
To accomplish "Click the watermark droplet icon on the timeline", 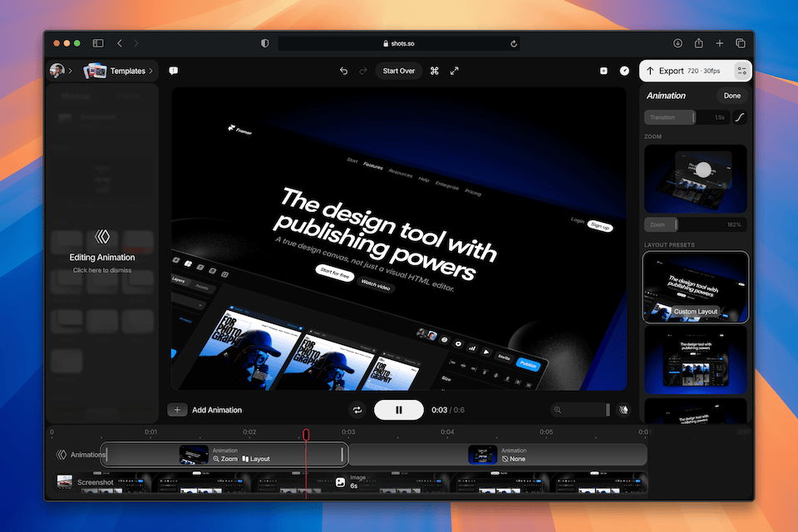I will tap(623, 409).
